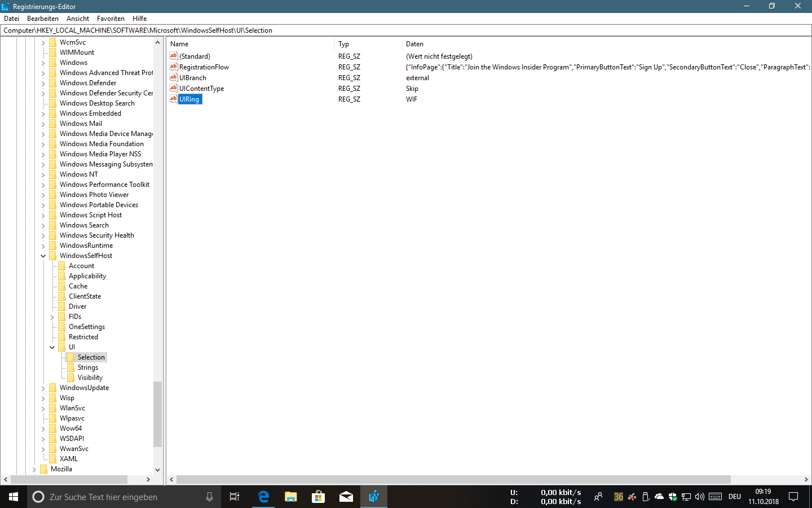Viewport: 812px width, 508px height.
Task: Collapse the WindowsSelfHost tree node
Action: coord(43,256)
